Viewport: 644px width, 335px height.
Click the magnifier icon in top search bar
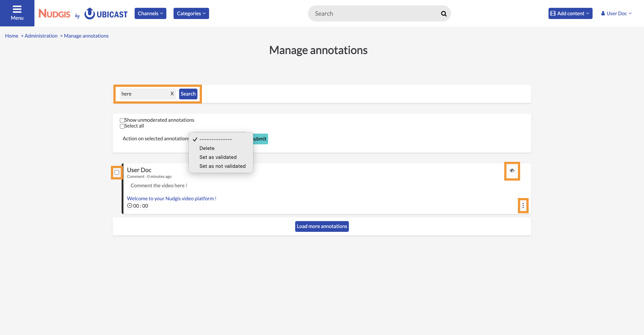tap(444, 13)
